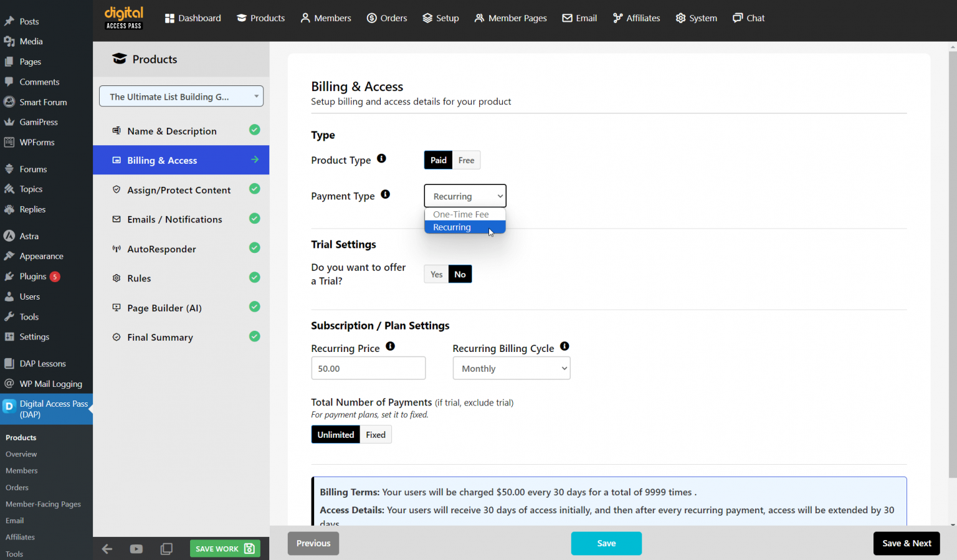Click the info icon beside Recurring Price
This screenshot has height=560, width=957.
(390, 346)
